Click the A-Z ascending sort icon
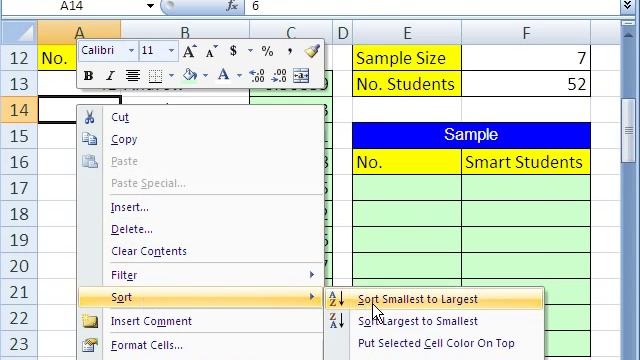 [337, 299]
